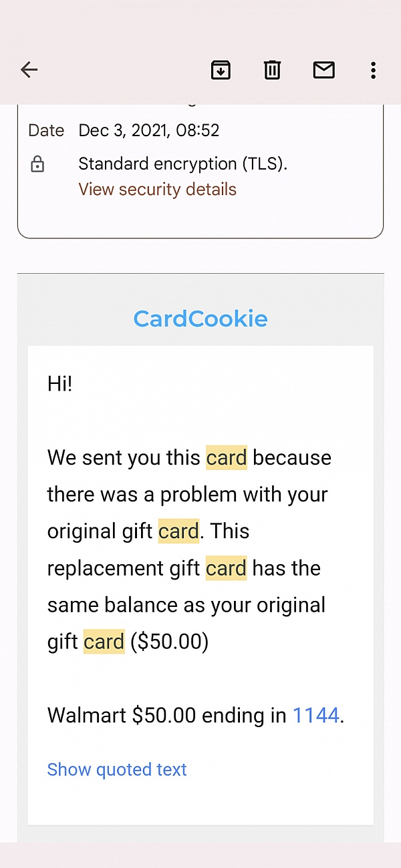Tap the Date label in details card
401x868 pixels.
pos(46,130)
